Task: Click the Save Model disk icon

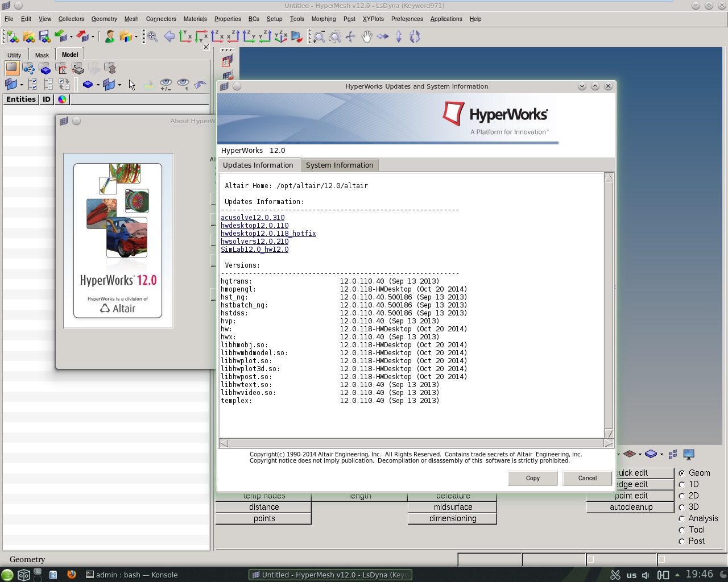Action: coord(45,37)
